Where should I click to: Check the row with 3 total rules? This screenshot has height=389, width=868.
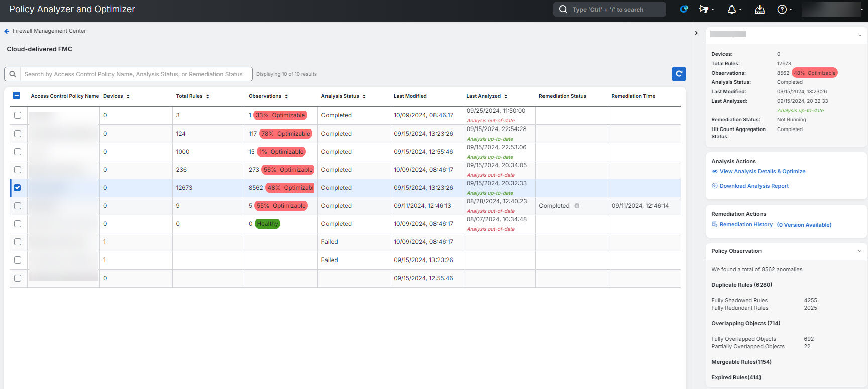[18, 115]
